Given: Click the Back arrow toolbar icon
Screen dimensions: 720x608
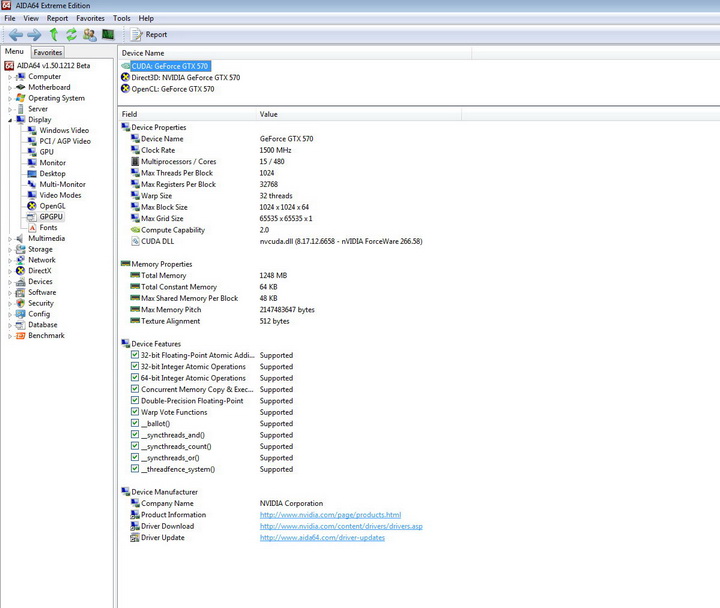Looking at the screenshot, I should click(x=16, y=34).
